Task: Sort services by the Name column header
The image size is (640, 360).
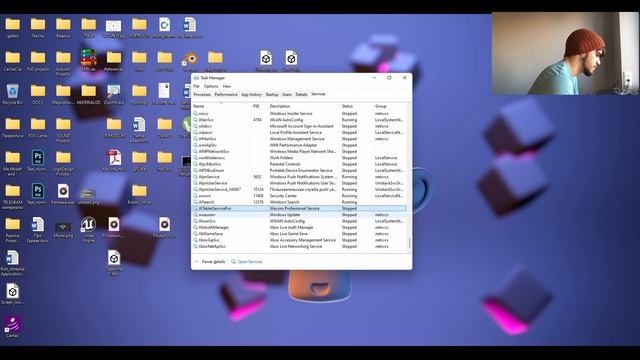Action: coord(222,106)
